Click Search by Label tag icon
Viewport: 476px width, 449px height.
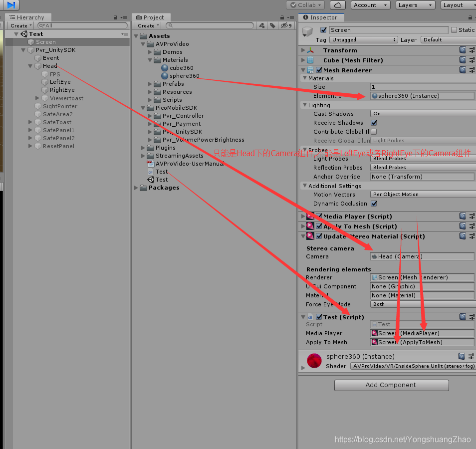click(272, 25)
